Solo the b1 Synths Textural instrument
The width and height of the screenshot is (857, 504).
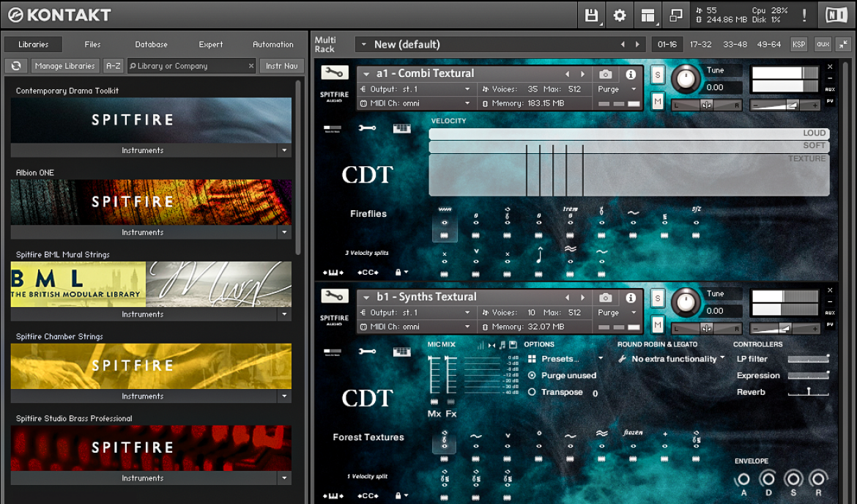[x=658, y=298]
